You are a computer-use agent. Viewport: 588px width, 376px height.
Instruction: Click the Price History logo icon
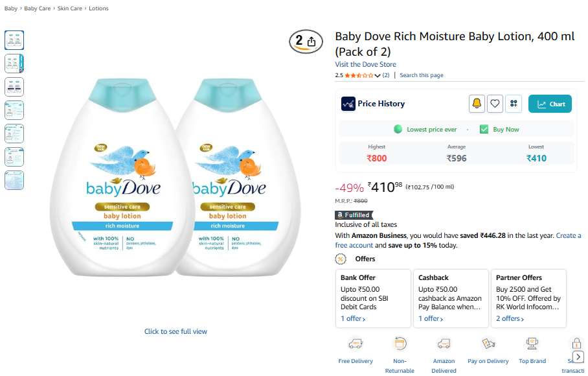click(x=348, y=104)
